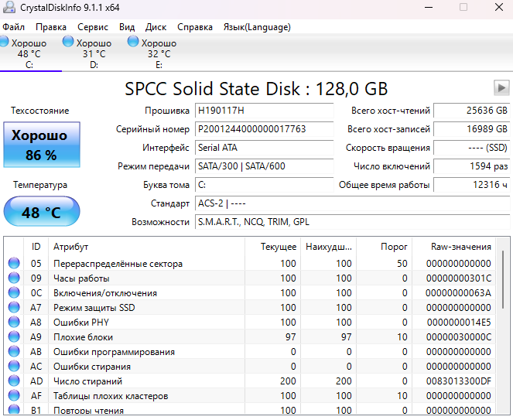The image size is (513, 420).
Task: Open the Правка menu
Action: coord(51,27)
